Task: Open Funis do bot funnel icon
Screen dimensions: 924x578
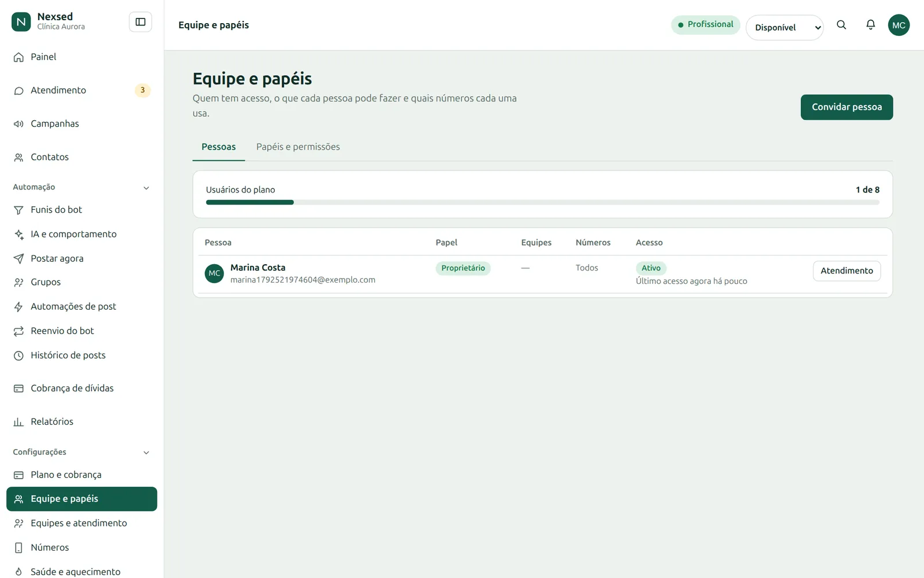Action: coord(18,210)
